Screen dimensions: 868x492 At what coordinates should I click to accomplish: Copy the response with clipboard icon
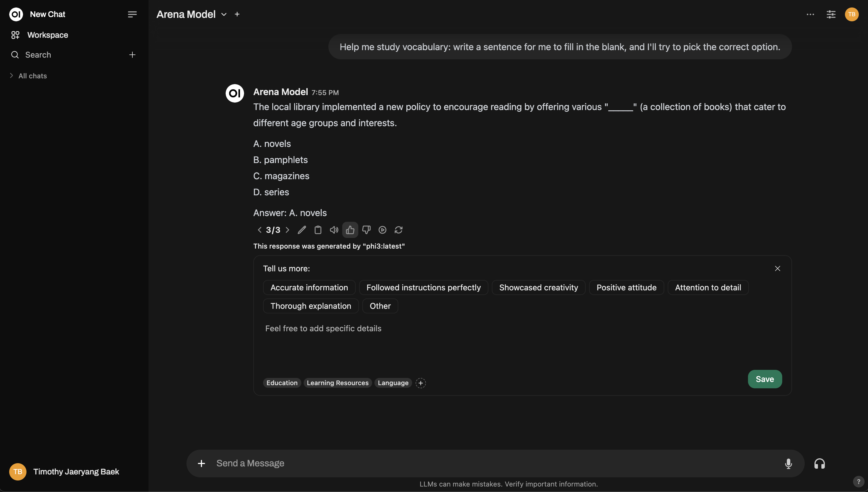(318, 230)
